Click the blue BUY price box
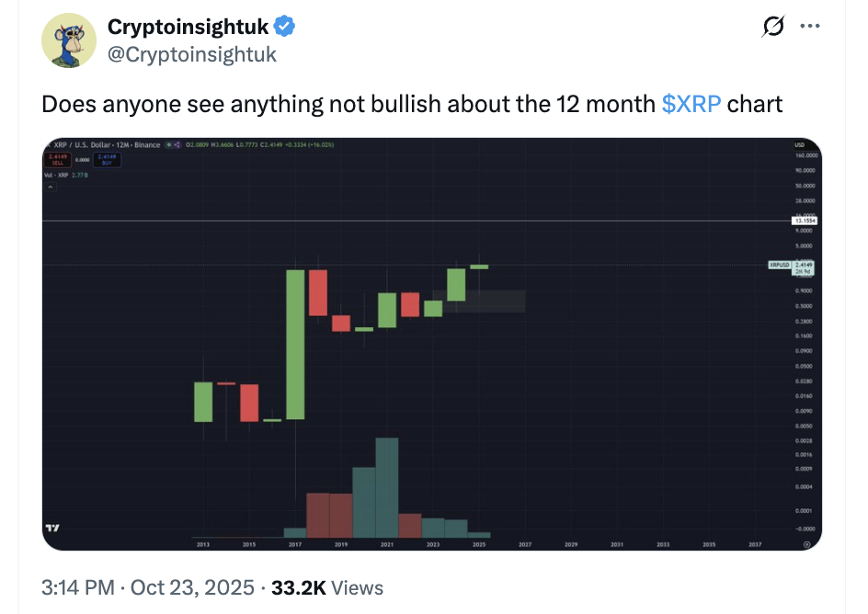This screenshot has width=868, height=614. (x=105, y=159)
